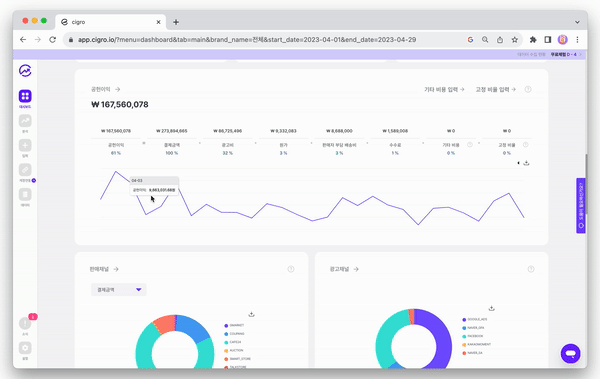The height and width of the screenshot is (379, 600).
Task: Close the cigro browser tab
Action: click(158, 22)
